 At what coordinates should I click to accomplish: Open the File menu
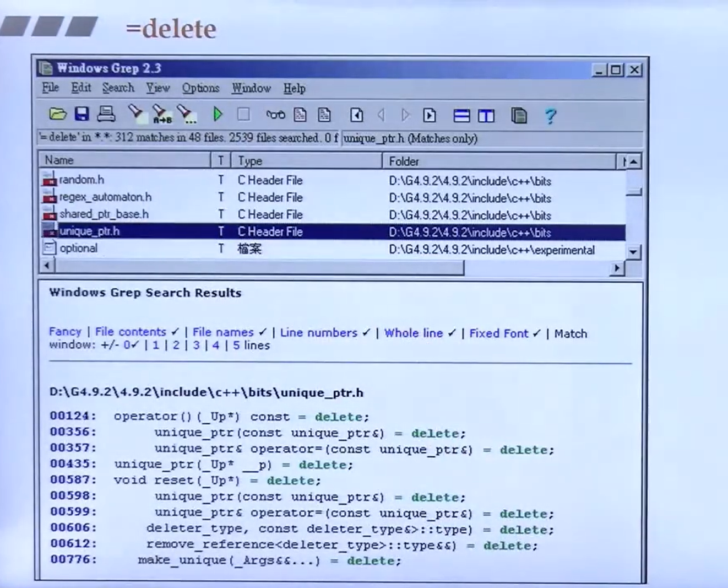point(50,88)
